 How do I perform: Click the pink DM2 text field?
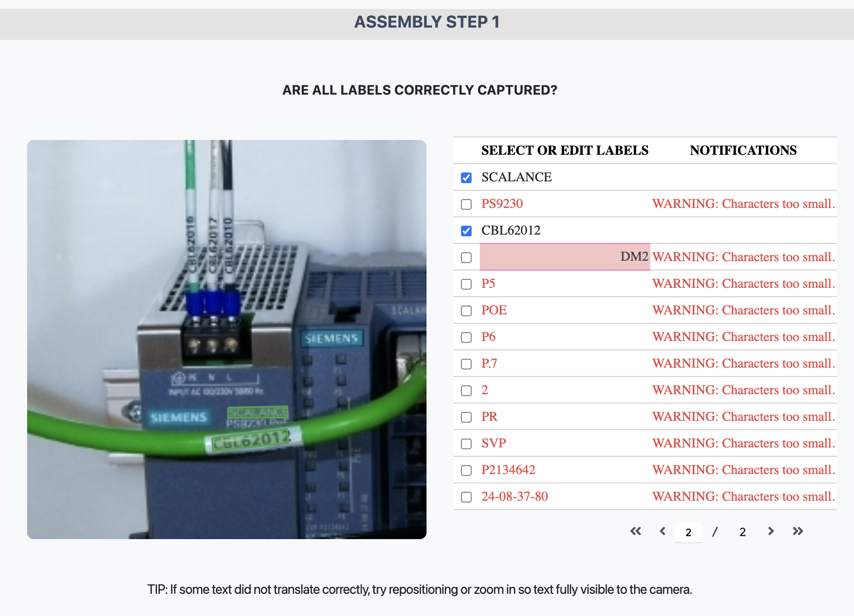(x=565, y=257)
